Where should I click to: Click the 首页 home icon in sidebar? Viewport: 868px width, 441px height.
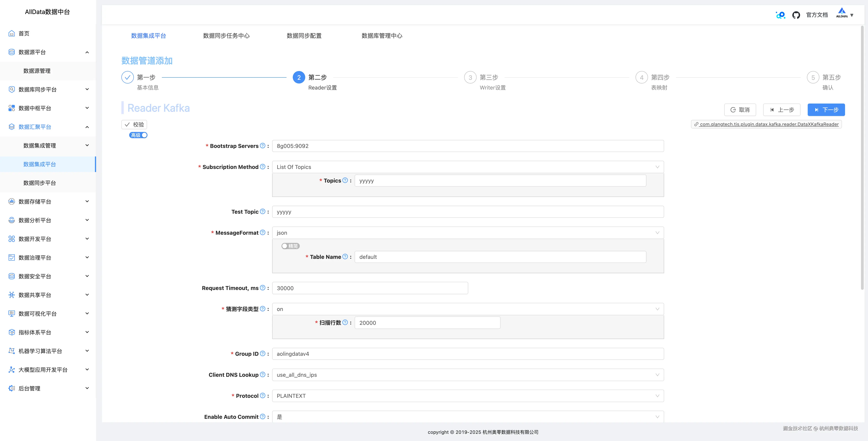click(11, 33)
